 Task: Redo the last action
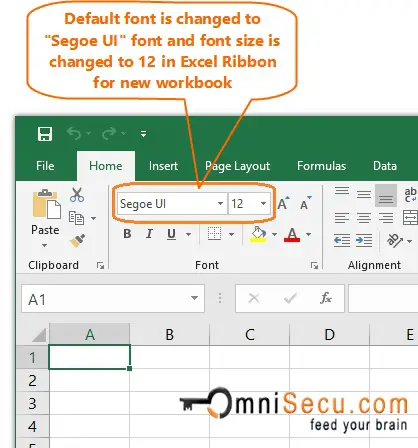(x=109, y=134)
